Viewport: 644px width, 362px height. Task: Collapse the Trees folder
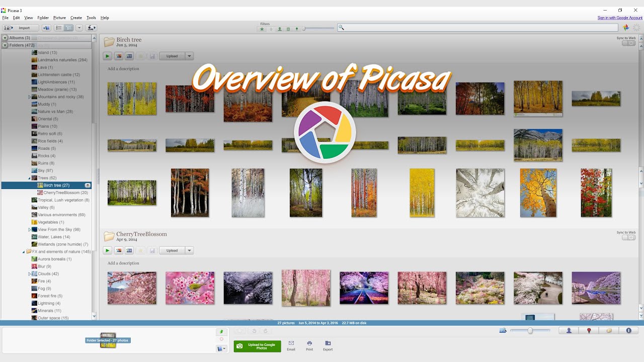(x=30, y=178)
